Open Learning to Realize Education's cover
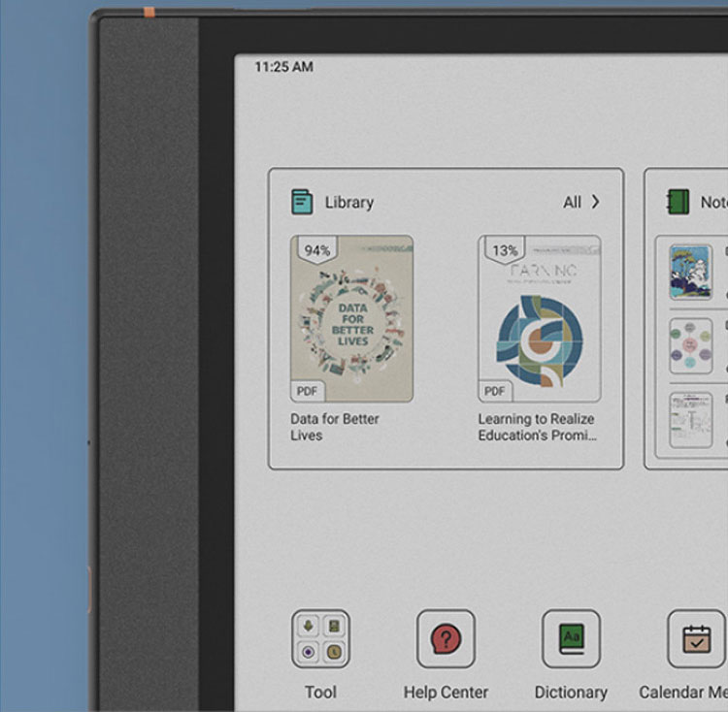Screen dimensions: 728x712 540,319
